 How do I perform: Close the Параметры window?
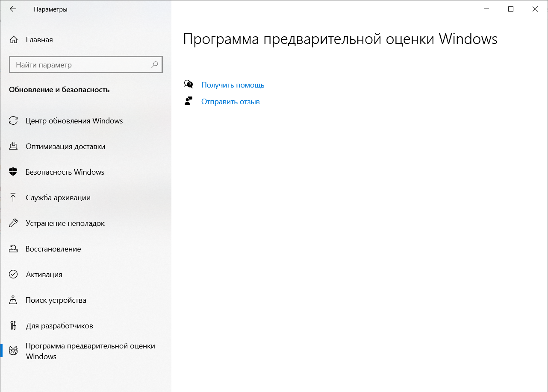[x=535, y=9]
